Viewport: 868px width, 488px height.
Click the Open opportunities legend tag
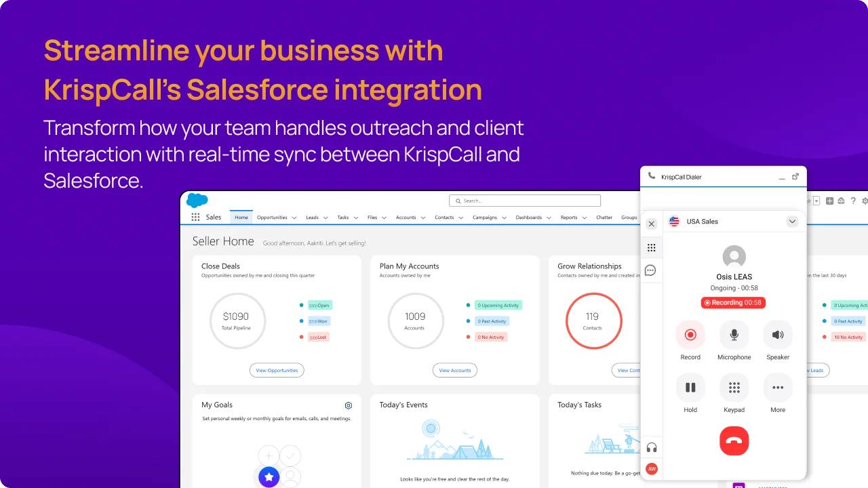[320, 306]
